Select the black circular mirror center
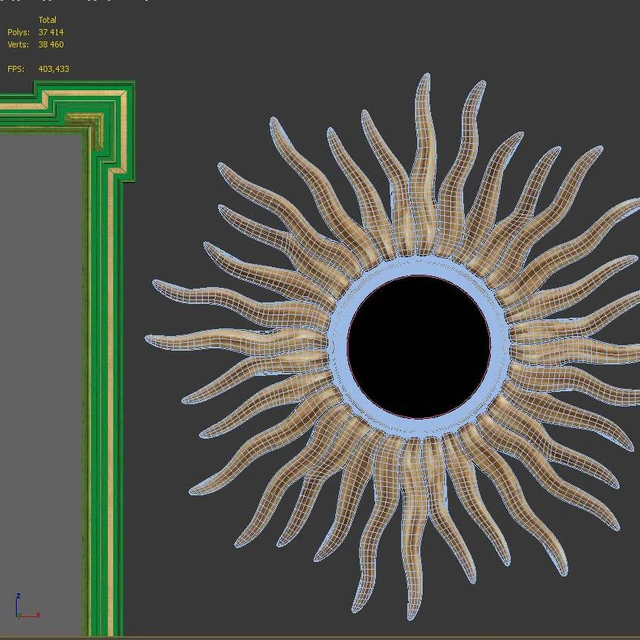 pyautogui.click(x=419, y=347)
